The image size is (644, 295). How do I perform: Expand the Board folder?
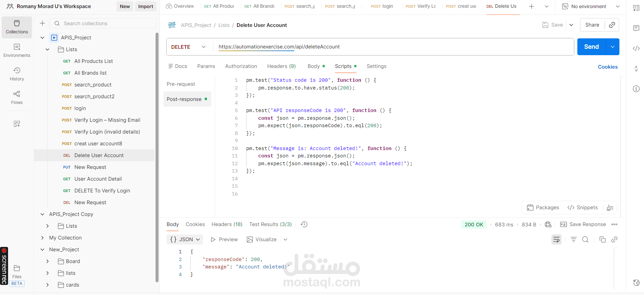click(47, 261)
